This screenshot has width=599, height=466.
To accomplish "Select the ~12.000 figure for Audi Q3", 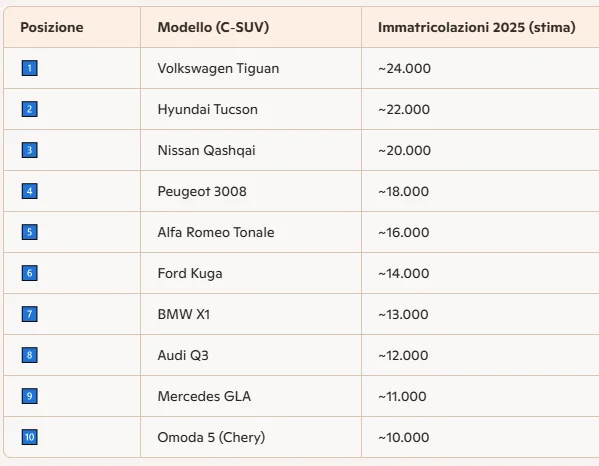I will pos(403,355).
